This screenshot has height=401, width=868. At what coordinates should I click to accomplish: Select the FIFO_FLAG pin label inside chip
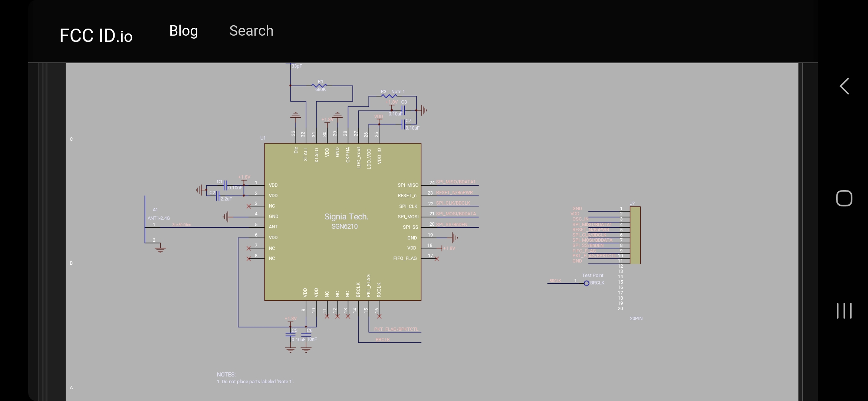405,258
